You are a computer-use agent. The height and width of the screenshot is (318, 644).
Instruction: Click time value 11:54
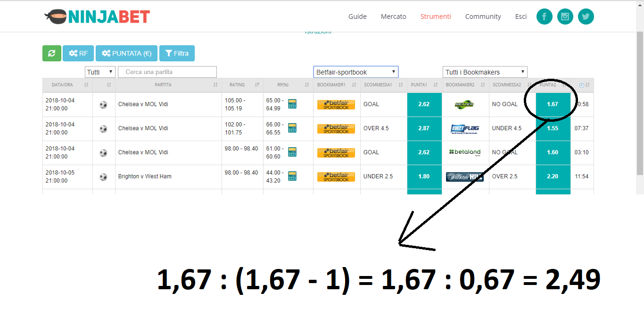pos(582,176)
